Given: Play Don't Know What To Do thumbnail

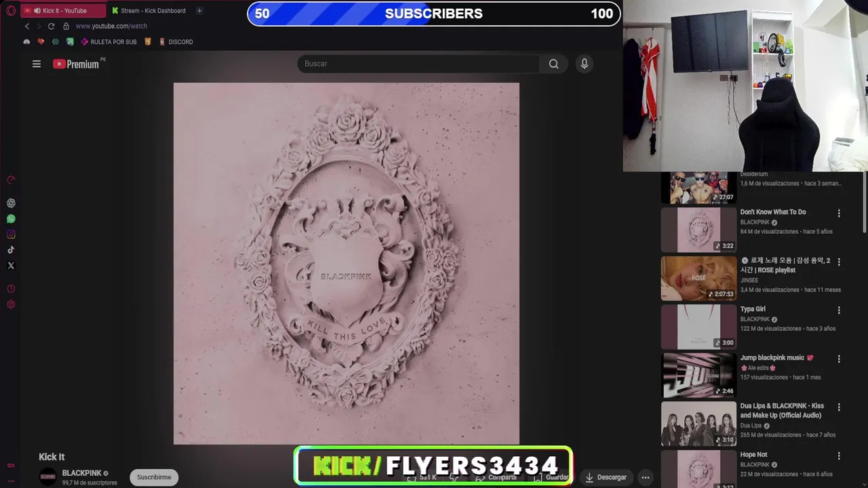Looking at the screenshot, I should [x=698, y=230].
